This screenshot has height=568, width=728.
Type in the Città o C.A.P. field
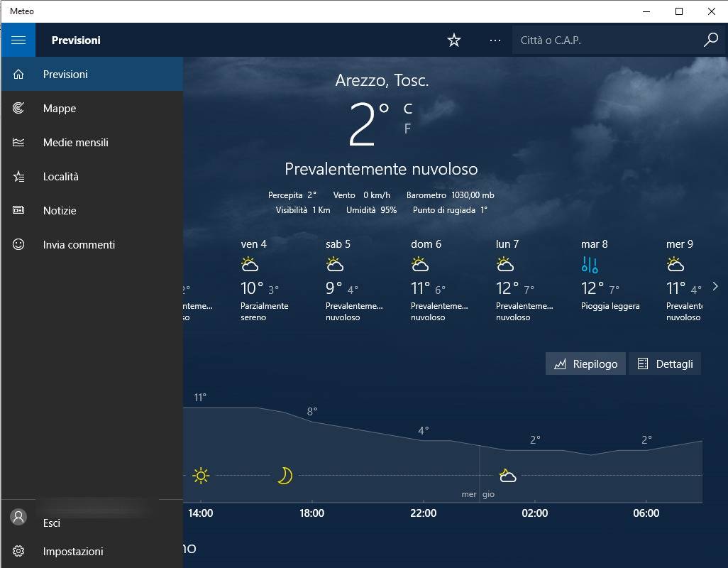[603, 40]
